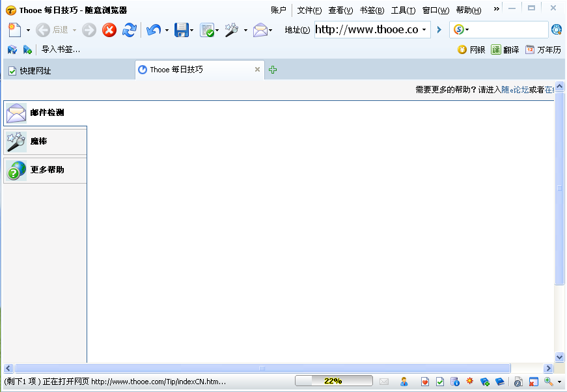Stop page loading with red X icon

click(x=109, y=30)
